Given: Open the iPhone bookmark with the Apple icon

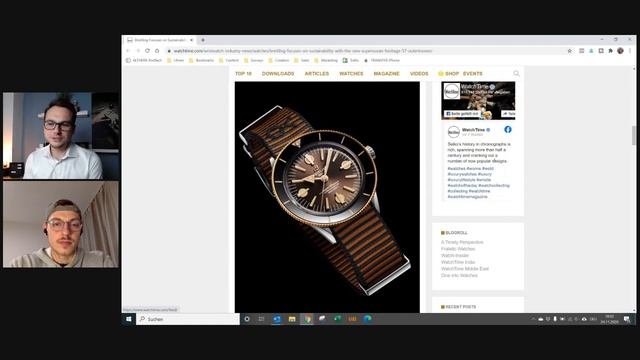Looking at the screenshot, I should pos(382,60).
